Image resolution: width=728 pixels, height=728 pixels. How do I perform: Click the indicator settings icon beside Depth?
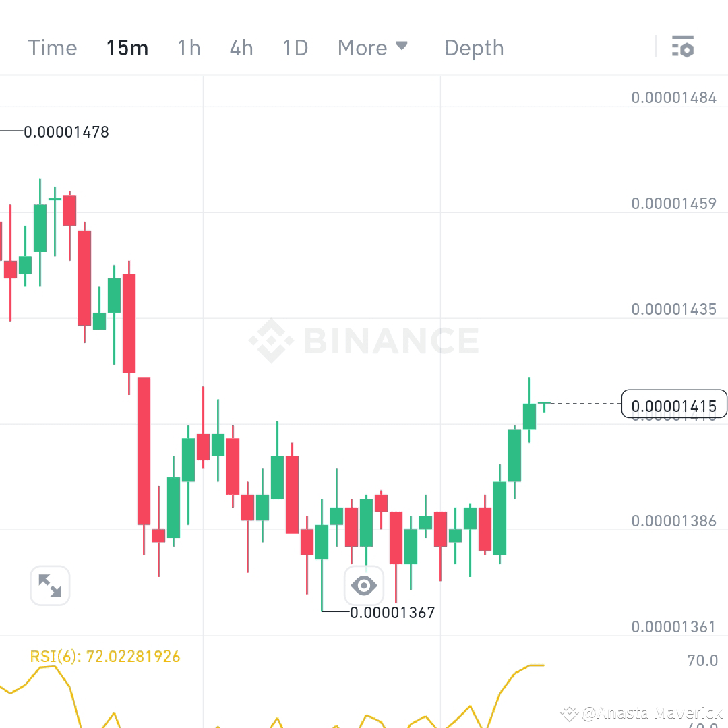pyautogui.click(x=684, y=47)
